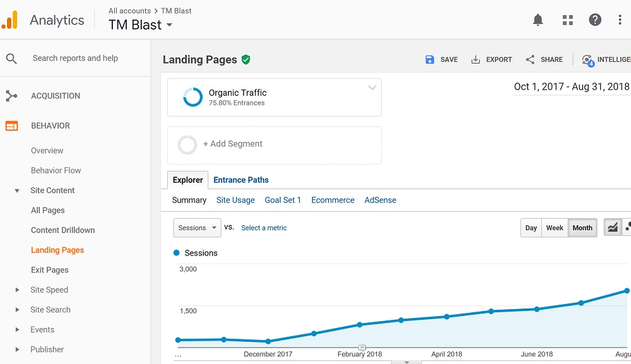Viewport: 631px width, 364px height.
Task: Select the Goal Set 1 sub-tab
Action: (283, 201)
